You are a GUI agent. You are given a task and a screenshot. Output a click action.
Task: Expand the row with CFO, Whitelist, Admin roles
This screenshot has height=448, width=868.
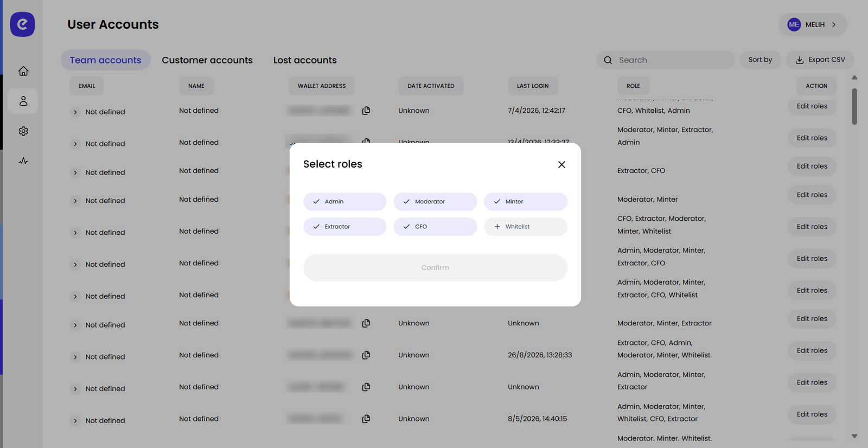coord(75,112)
